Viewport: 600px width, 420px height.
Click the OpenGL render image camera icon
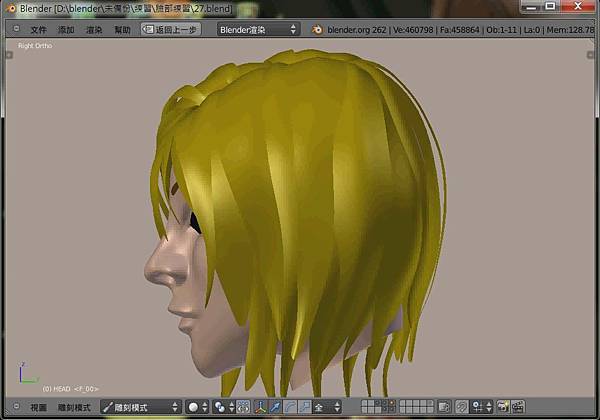502,407
